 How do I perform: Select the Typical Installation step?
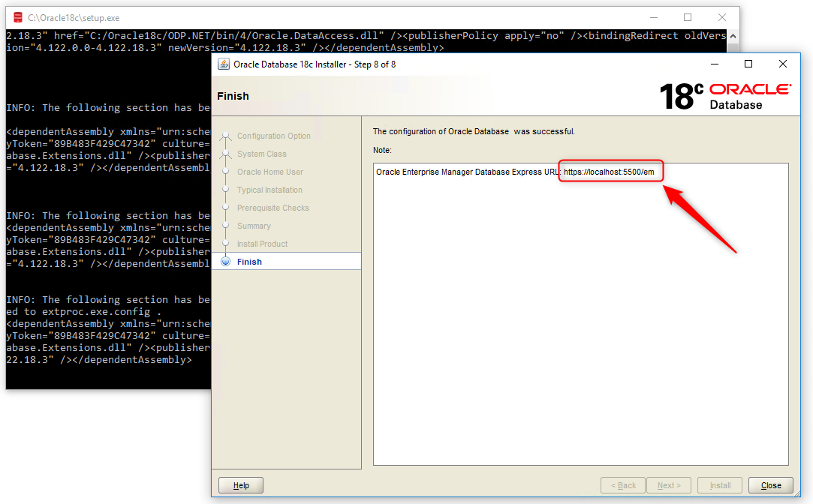pyautogui.click(x=269, y=190)
